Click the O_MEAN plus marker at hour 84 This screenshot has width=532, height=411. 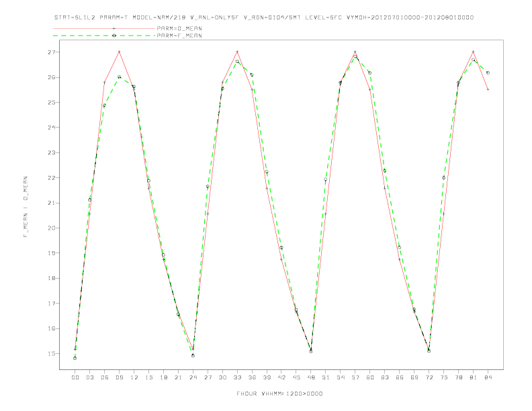click(x=488, y=89)
